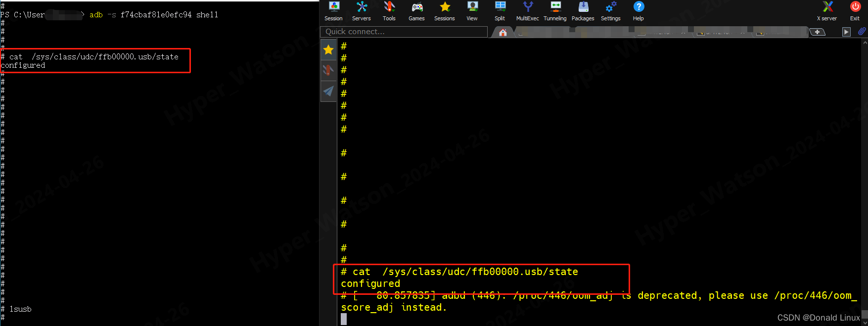Image resolution: width=868 pixels, height=326 pixels.
Task: Click the adb shell command in PowerShell
Action: pos(154,15)
